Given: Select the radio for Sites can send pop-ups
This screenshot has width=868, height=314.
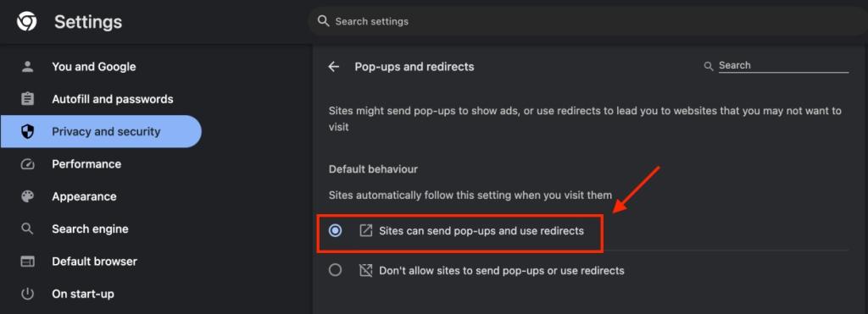Looking at the screenshot, I should click(335, 230).
